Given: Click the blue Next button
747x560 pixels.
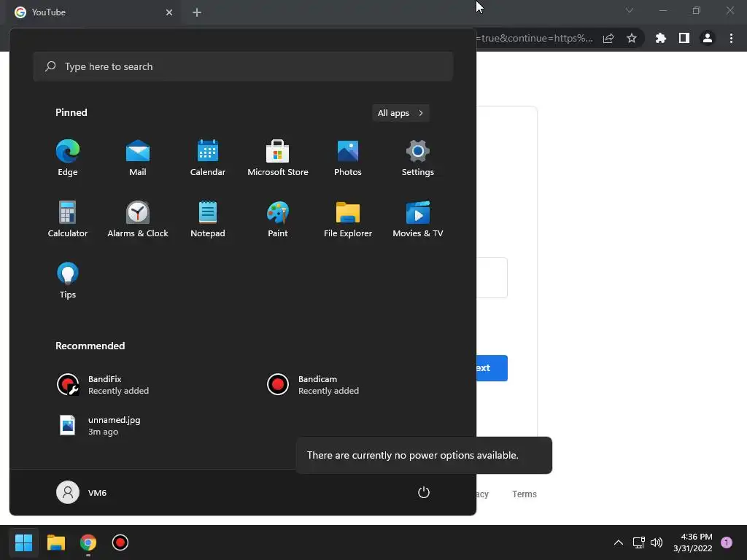Looking at the screenshot, I should click(x=492, y=368).
